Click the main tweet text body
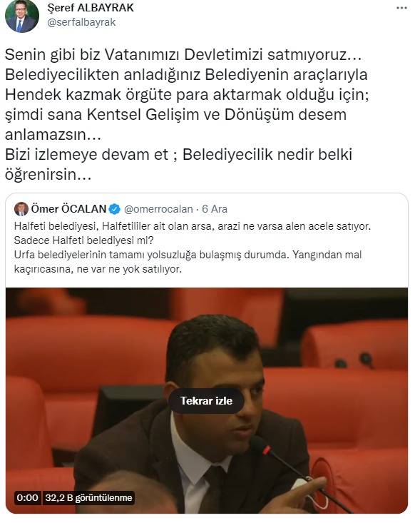420x523 pixels. [187, 114]
